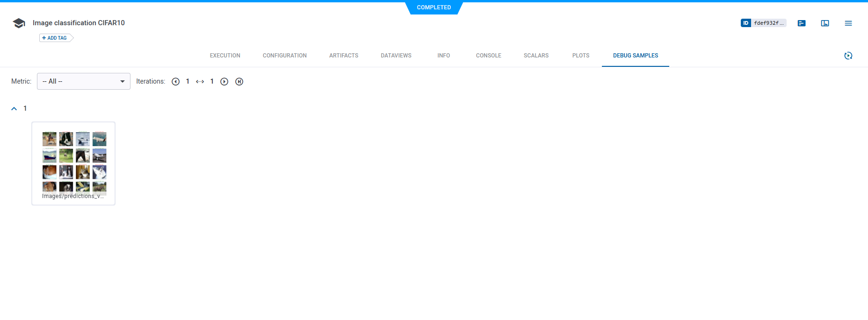868x320 pixels.
Task: Go to next iteration
Action: (x=224, y=82)
